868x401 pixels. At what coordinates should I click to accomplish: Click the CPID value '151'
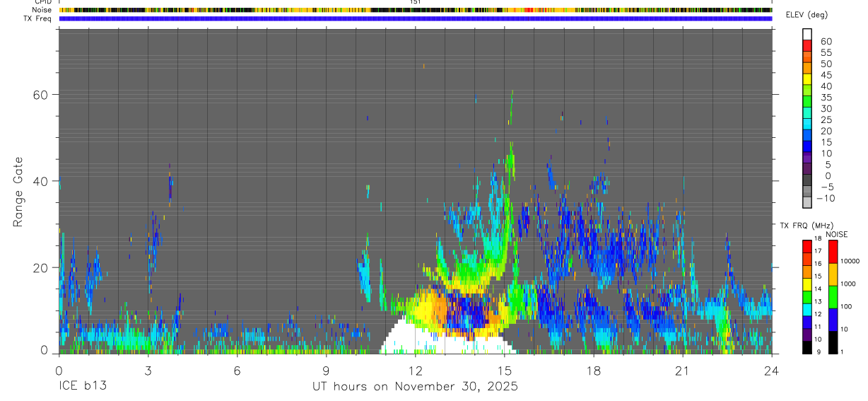click(x=416, y=2)
